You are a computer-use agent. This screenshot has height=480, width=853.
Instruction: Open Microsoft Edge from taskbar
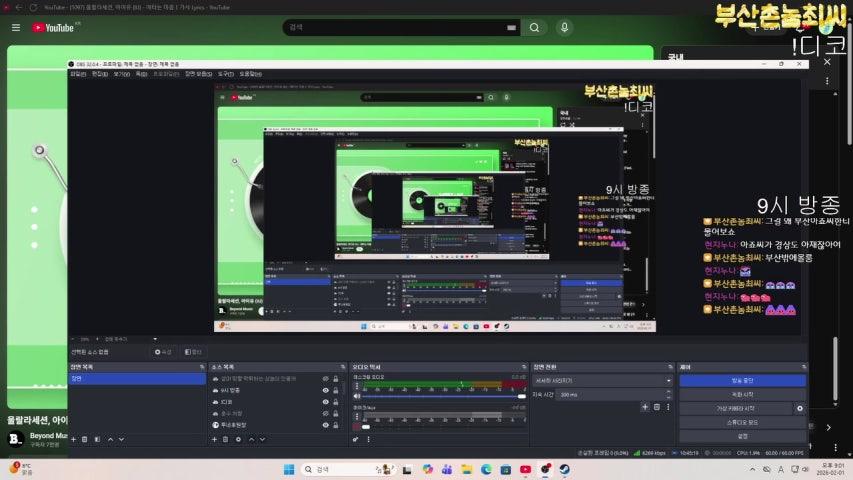pos(486,469)
